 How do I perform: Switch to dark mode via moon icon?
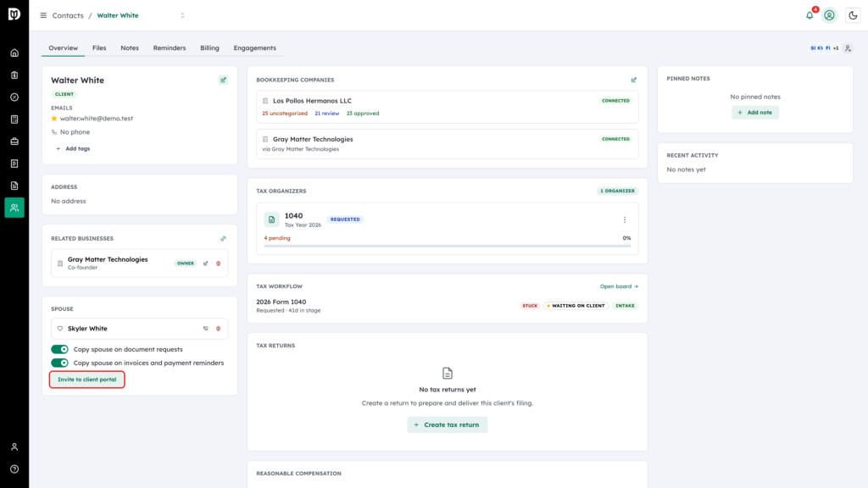[853, 15]
